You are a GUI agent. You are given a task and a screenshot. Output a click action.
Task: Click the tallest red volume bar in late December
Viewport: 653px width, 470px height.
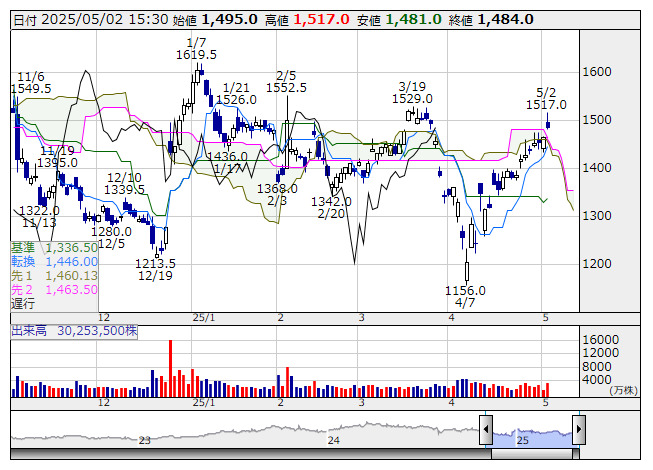[x=170, y=368]
